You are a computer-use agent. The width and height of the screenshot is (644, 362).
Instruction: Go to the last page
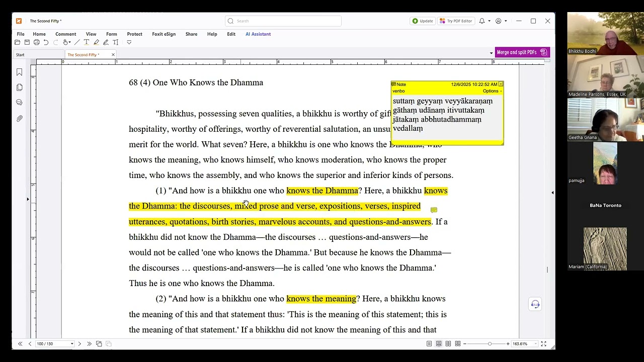[x=90, y=344]
